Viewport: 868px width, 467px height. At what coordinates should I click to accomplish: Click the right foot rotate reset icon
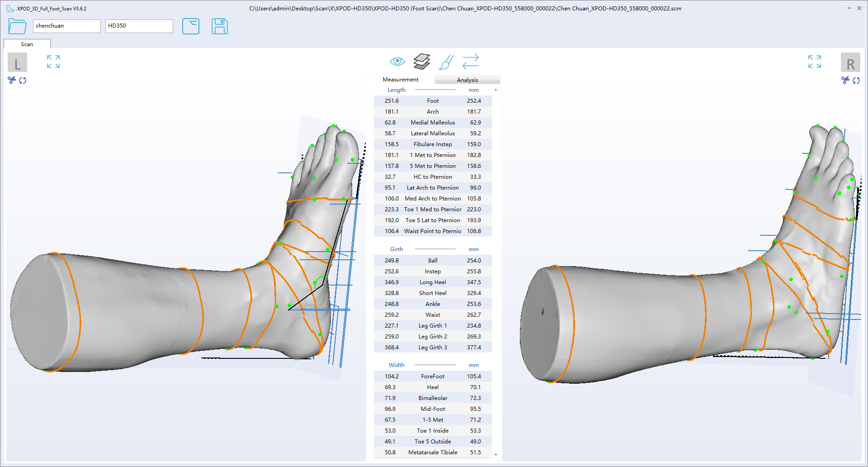pyautogui.click(x=856, y=81)
